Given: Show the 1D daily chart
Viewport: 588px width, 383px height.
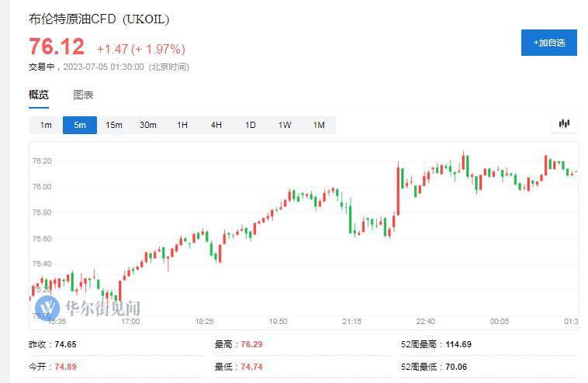Looking at the screenshot, I should [x=251, y=125].
